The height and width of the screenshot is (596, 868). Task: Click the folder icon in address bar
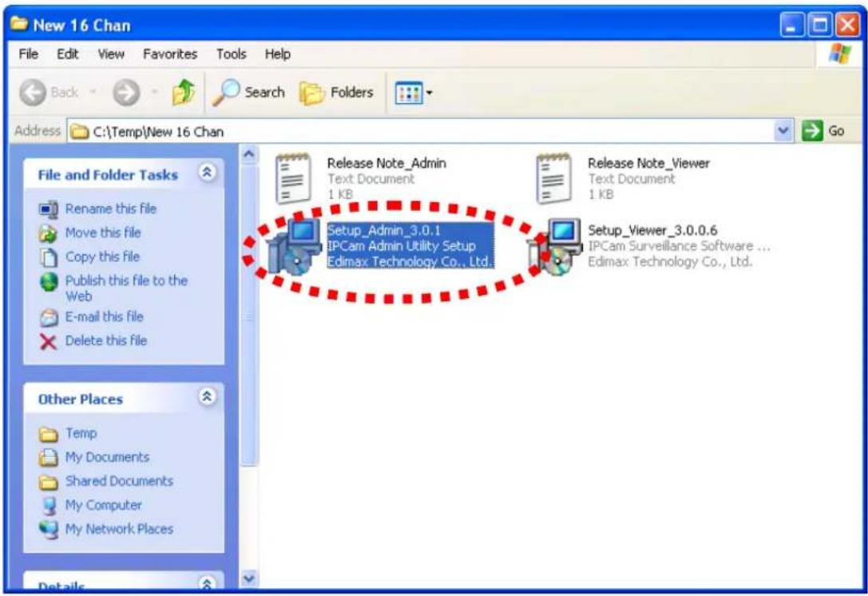coord(81,132)
